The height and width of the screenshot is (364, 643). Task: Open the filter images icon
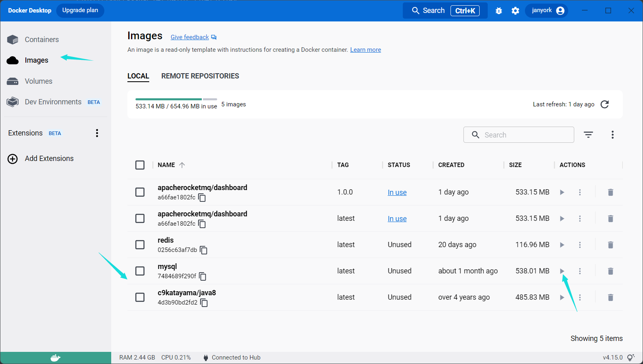click(x=588, y=135)
